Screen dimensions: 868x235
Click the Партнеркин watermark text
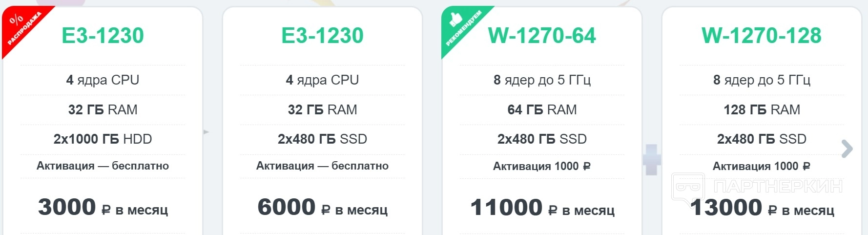coord(778,186)
